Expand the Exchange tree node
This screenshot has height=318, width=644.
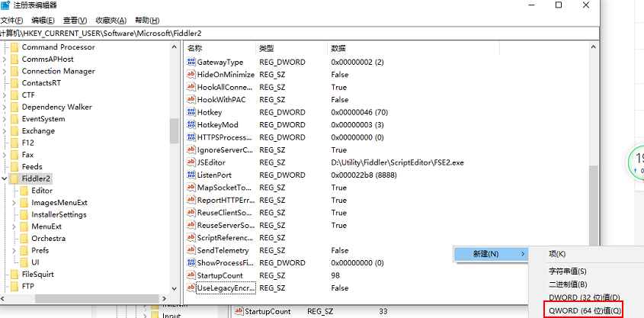(x=4, y=131)
